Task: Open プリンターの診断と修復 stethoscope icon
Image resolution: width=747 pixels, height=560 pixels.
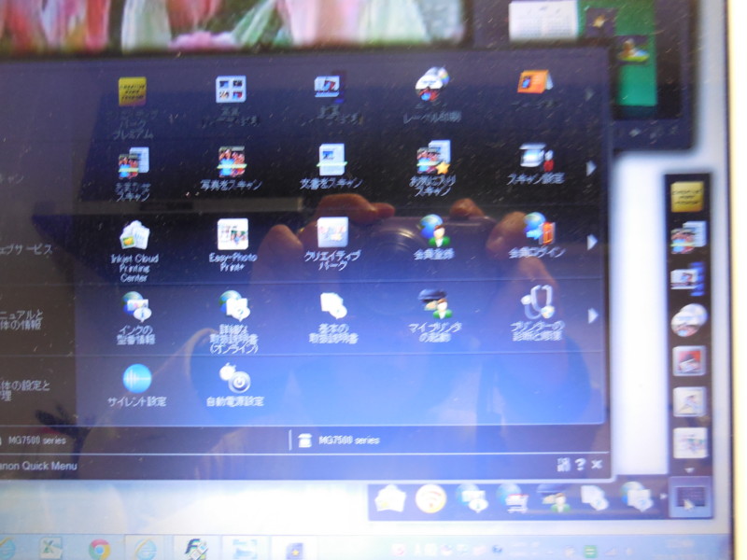Action: point(540,301)
